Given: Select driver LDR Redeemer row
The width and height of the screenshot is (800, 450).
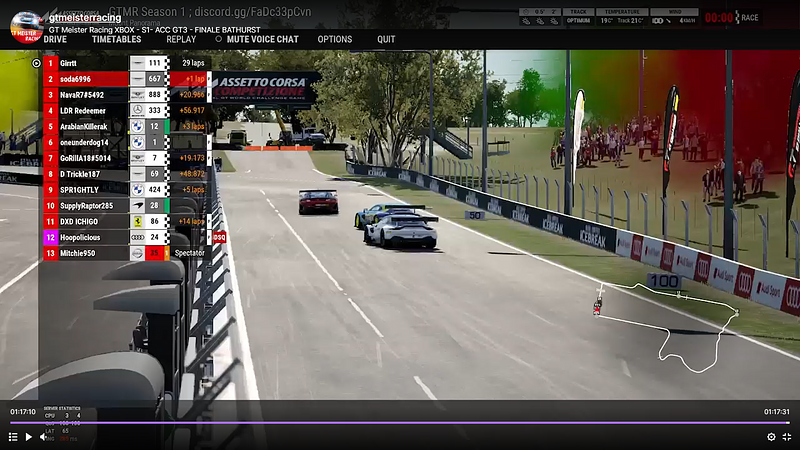Looking at the screenshot, I should click(x=128, y=111).
